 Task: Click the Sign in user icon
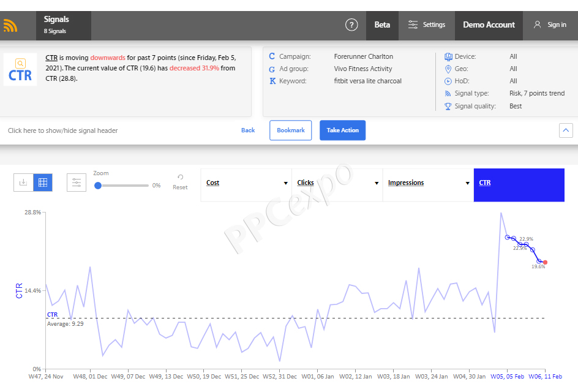538,25
